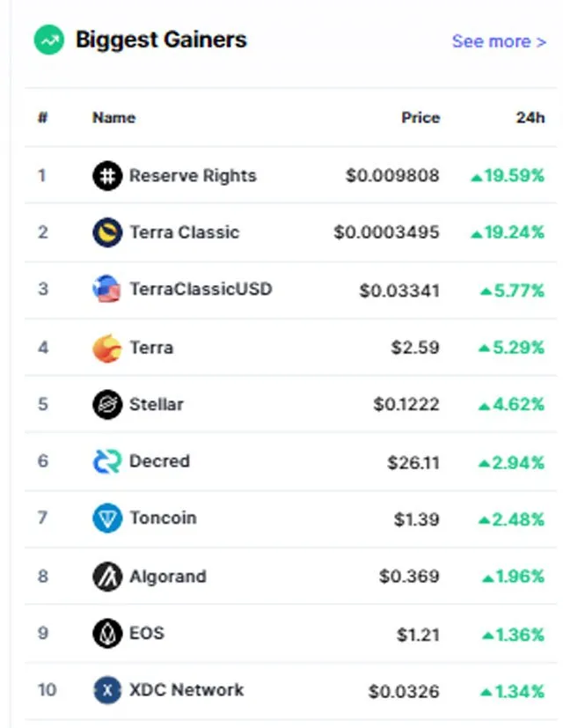Click the Reserve Rights coin icon

click(107, 176)
